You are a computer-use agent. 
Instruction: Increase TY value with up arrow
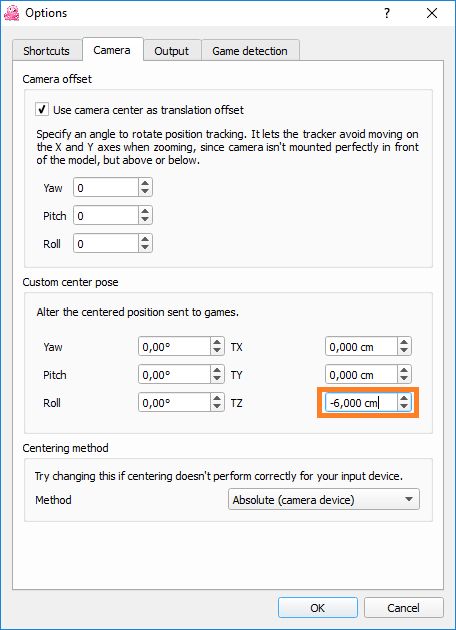pos(404,370)
